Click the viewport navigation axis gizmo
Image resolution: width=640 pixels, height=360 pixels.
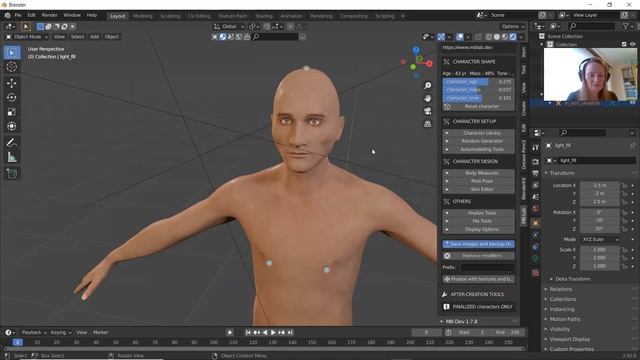click(x=417, y=62)
